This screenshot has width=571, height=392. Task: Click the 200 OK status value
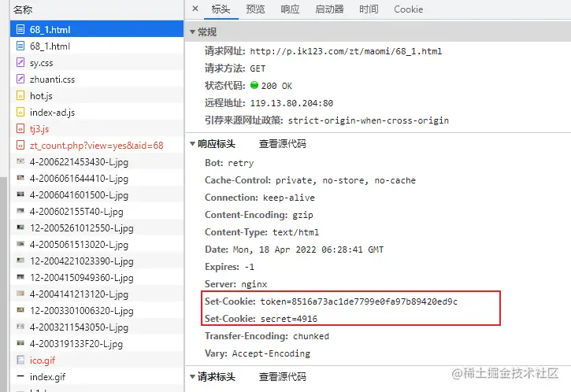(x=276, y=86)
